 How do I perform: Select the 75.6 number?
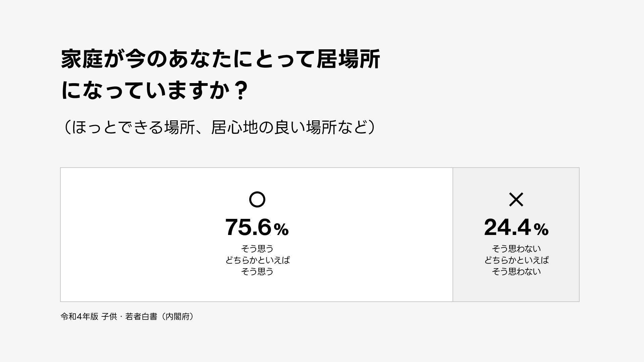(248, 228)
